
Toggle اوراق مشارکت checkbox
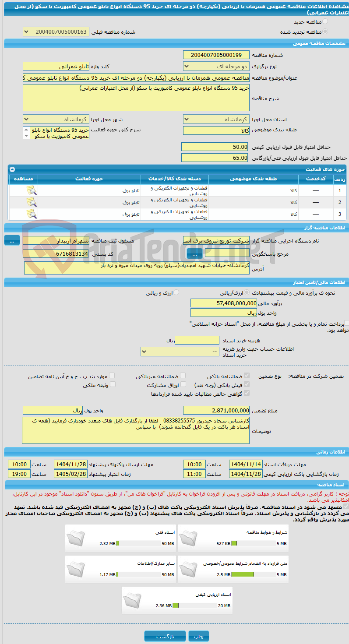tap(183, 384)
